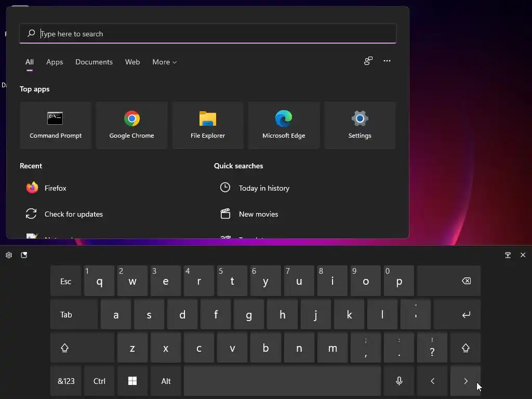Tap the e key
The image size is (532, 399).
[x=166, y=281]
